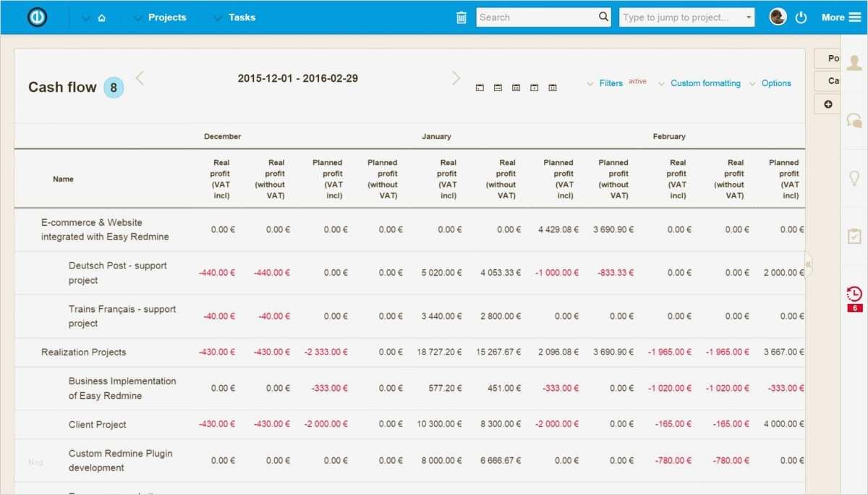Select the 4 429.08 € cell

coord(558,229)
